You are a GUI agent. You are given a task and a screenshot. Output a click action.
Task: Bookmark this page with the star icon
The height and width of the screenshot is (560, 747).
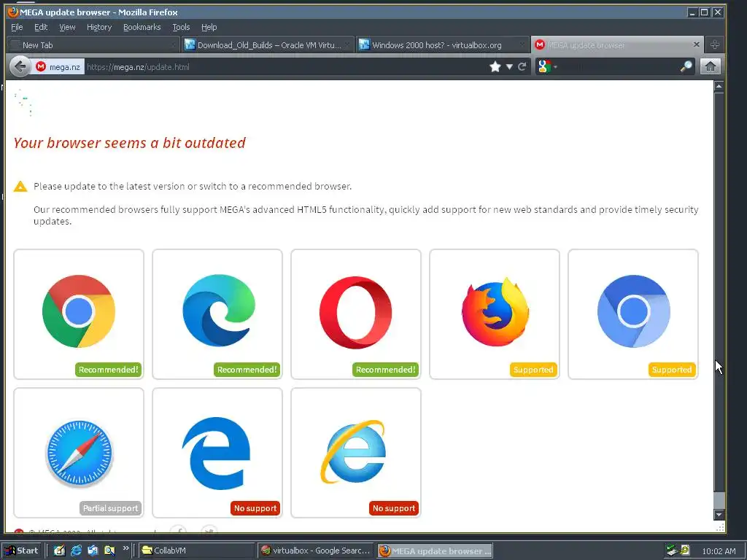(495, 66)
